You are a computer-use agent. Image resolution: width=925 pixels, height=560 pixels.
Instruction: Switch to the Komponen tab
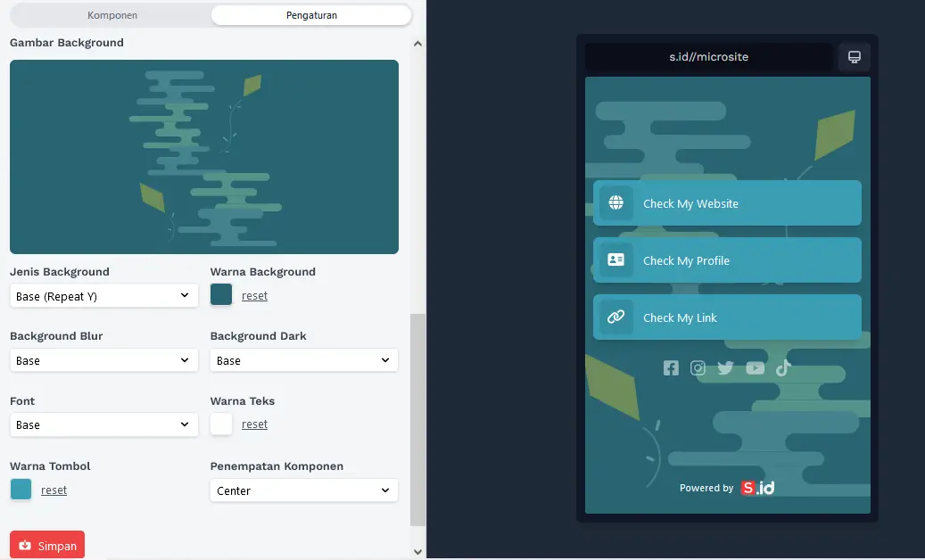point(112,15)
